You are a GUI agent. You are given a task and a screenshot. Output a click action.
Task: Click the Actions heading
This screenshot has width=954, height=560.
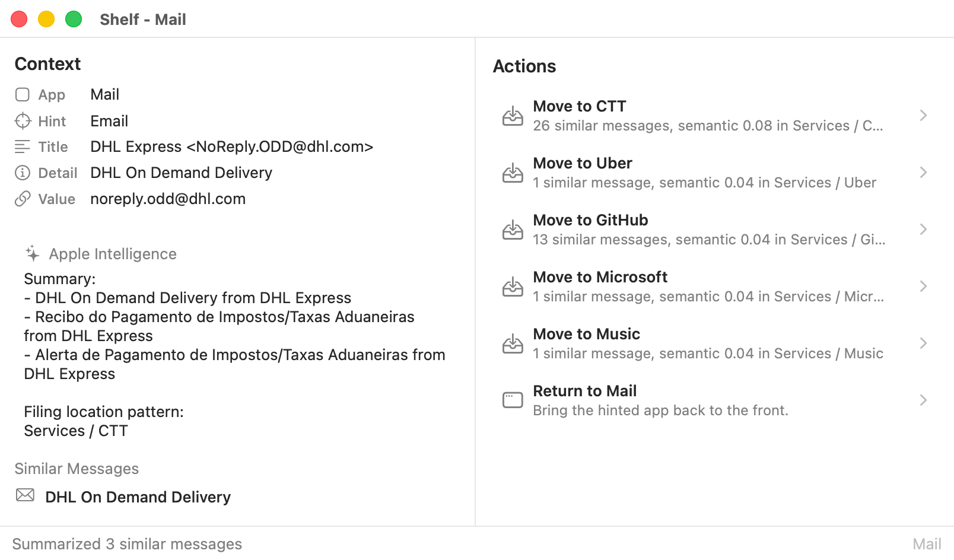[x=524, y=66]
